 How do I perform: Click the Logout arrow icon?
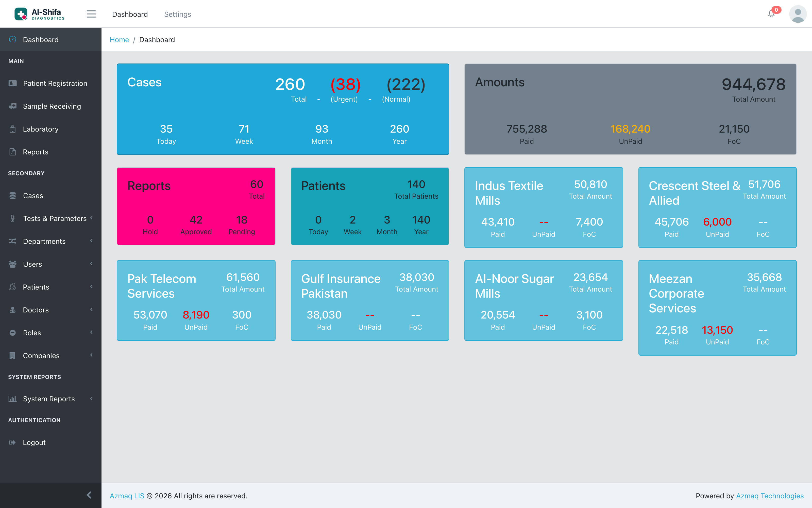coord(12,442)
